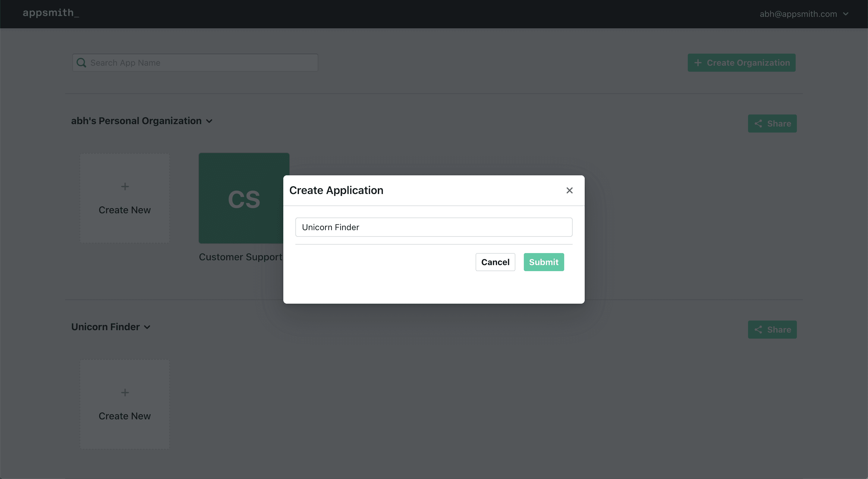Click the Submit button in dialog

point(543,262)
